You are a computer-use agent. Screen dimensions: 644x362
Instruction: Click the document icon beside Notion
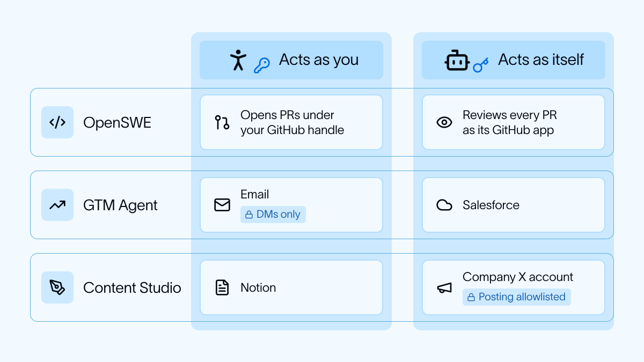click(222, 287)
